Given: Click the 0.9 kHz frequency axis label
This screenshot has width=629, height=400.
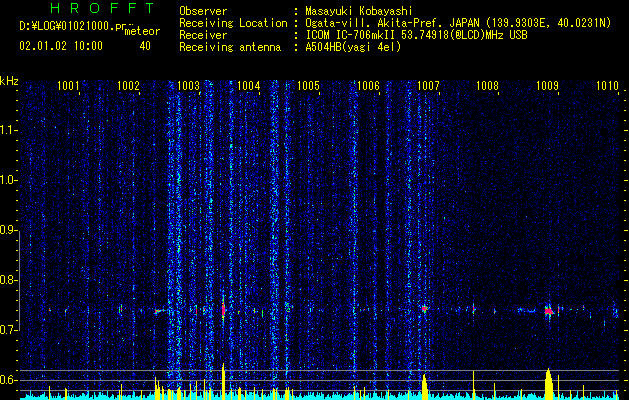Looking at the screenshot, I should tap(8, 230).
